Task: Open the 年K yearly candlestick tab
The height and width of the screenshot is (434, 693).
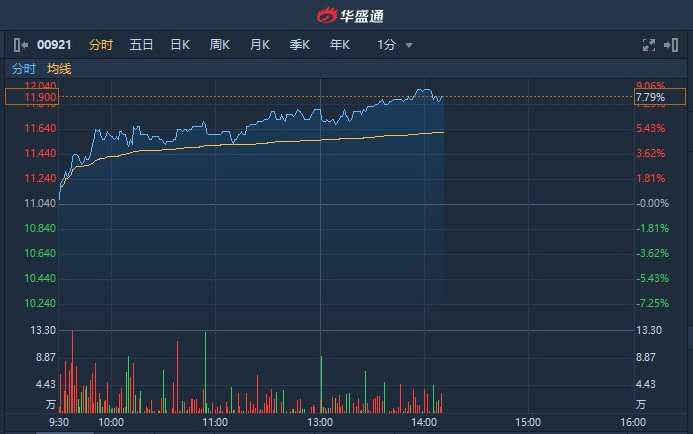Action: click(x=340, y=45)
